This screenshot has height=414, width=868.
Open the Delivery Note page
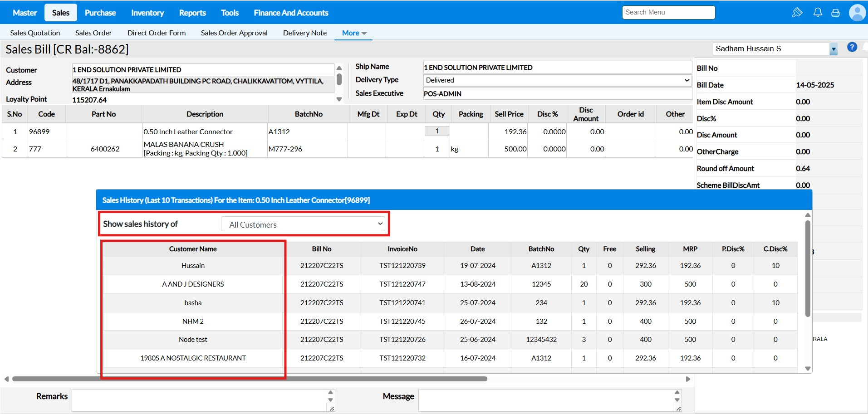click(304, 33)
